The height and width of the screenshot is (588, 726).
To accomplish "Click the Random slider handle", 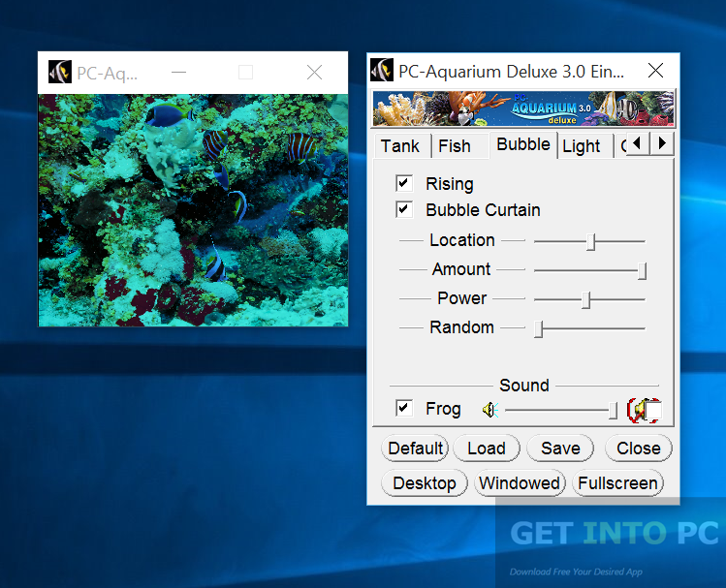I will [539, 329].
